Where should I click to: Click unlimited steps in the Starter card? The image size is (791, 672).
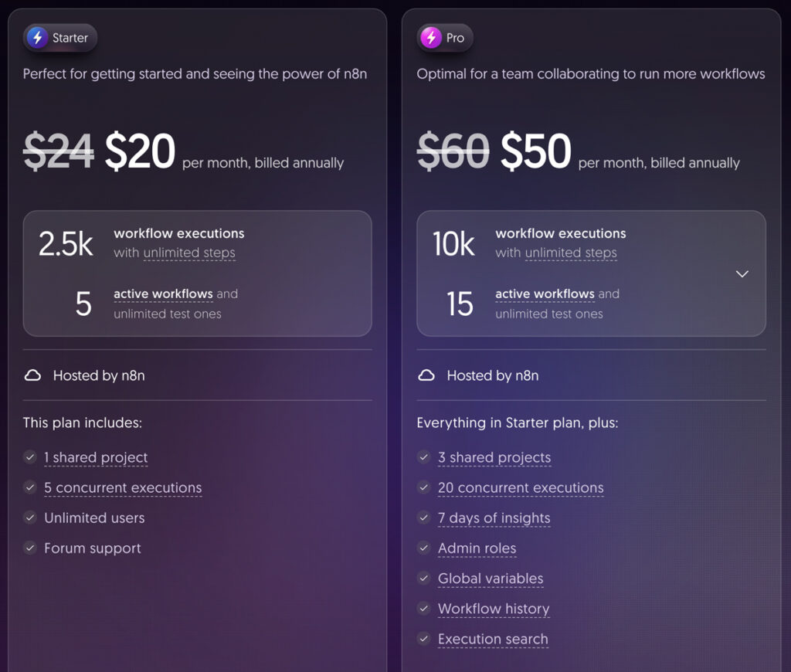point(189,253)
